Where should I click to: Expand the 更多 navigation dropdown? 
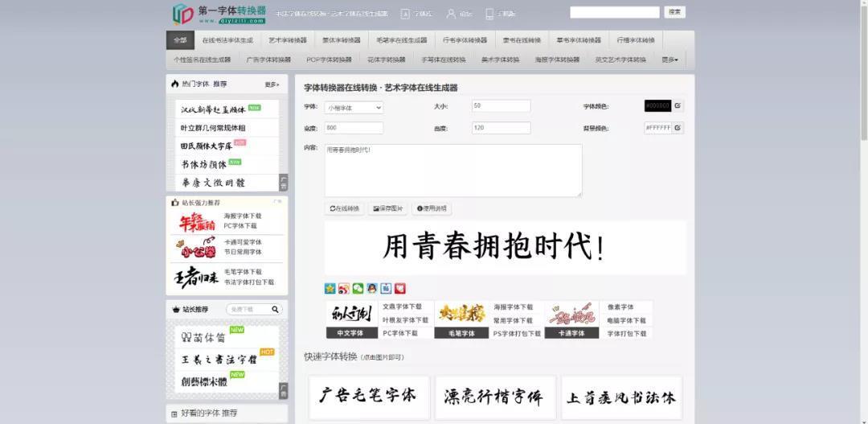[x=669, y=60]
